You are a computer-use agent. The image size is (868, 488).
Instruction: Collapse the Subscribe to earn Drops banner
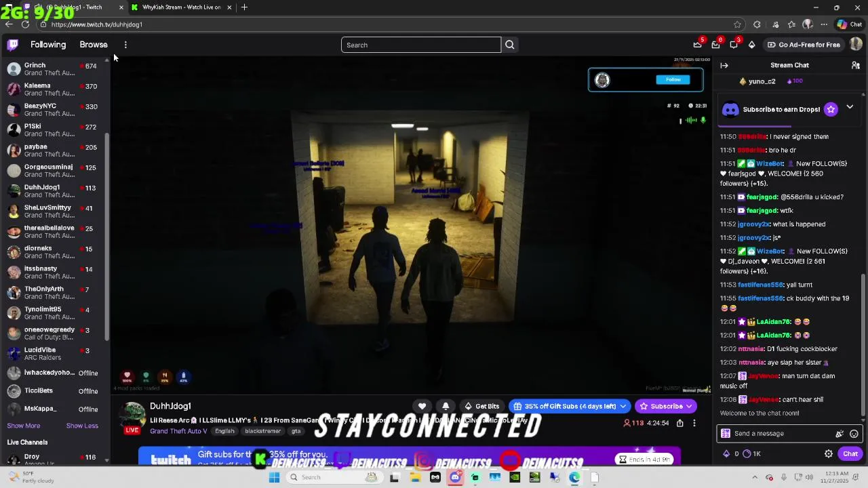point(850,108)
